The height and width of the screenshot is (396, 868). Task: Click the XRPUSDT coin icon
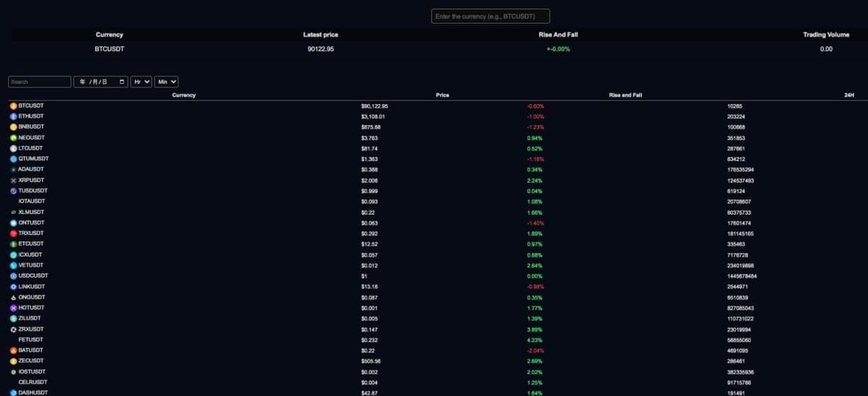13,180
